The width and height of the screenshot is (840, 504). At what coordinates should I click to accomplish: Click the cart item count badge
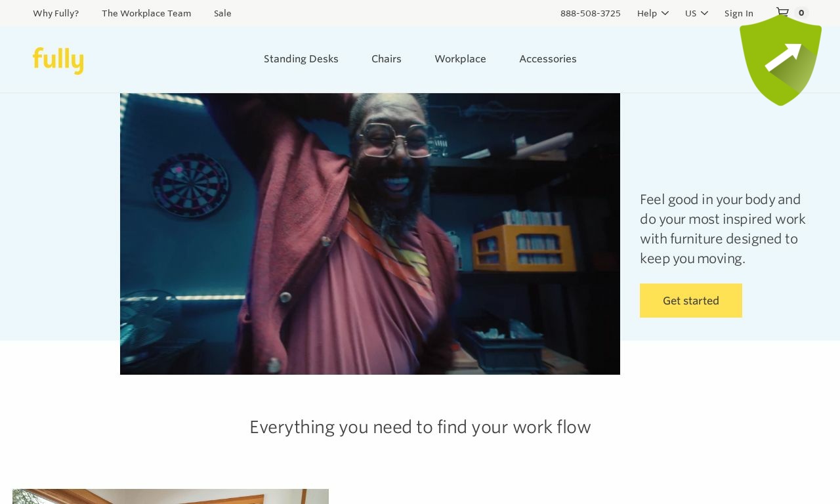[801, 12]
